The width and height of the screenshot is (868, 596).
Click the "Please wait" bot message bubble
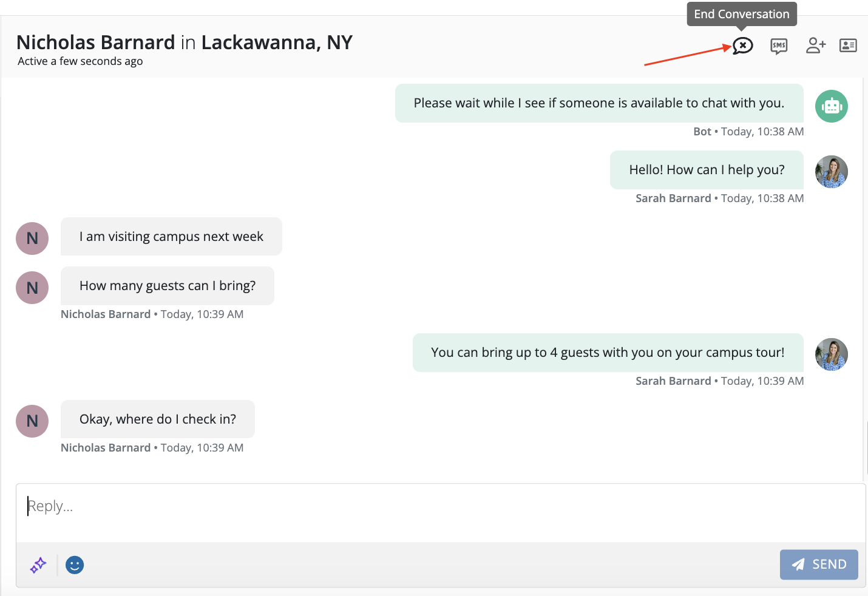pyautogui.click(x=599, y=103)
